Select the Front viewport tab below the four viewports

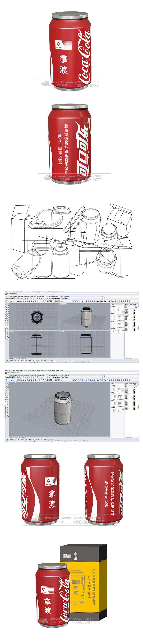click(x=19, y=358)
